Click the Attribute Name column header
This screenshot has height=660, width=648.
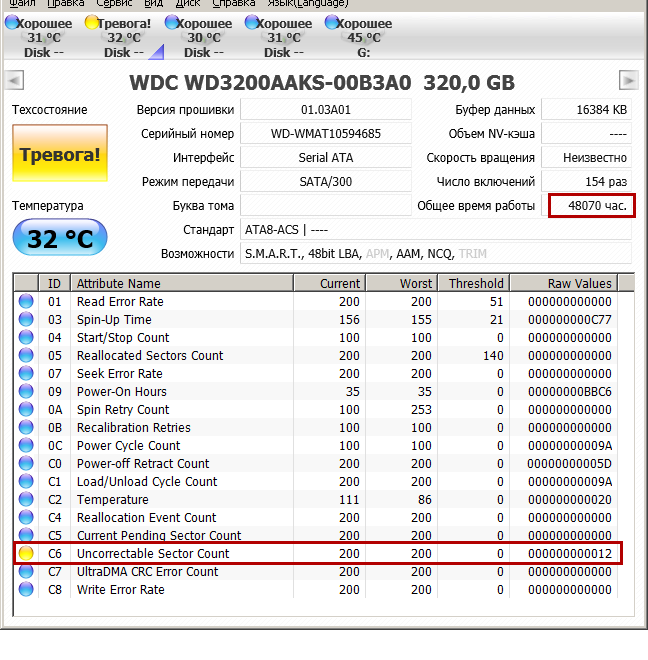click(182, 283)
